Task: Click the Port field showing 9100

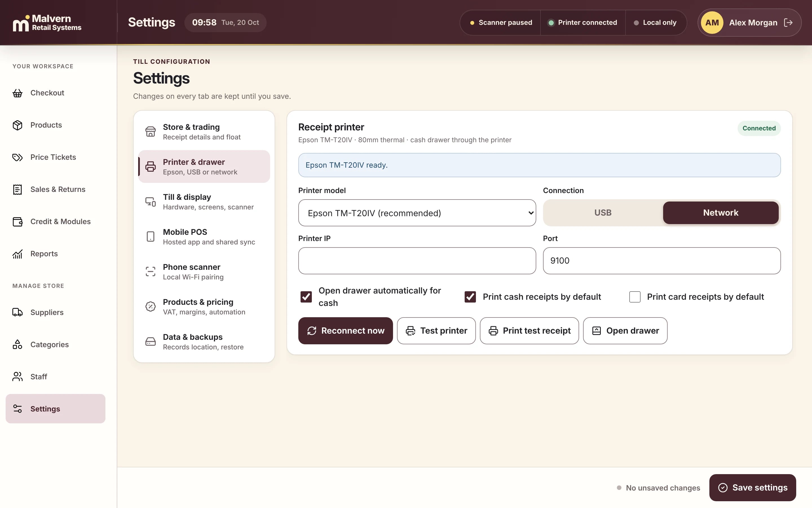Action: pos(662,261)
